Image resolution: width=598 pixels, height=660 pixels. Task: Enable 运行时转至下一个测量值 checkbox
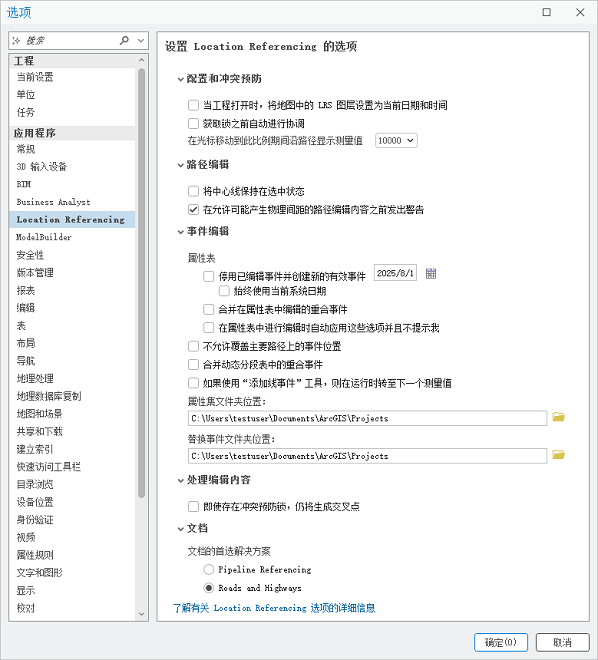(193, 383)
